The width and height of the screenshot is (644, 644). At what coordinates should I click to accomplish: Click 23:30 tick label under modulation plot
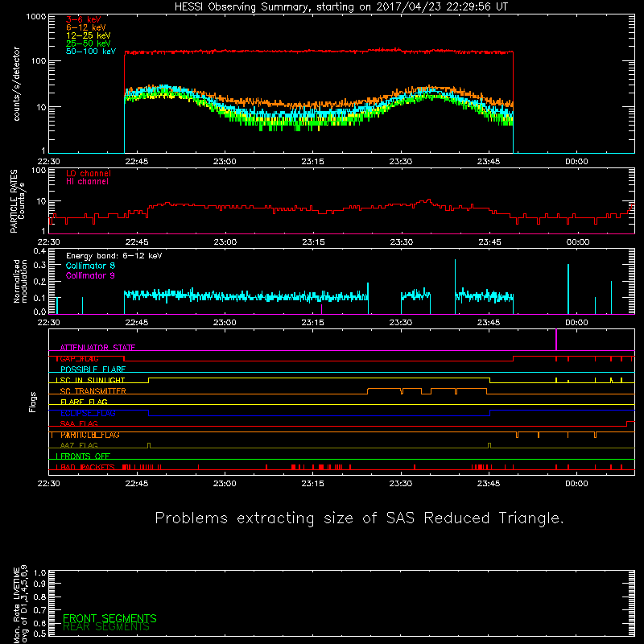click(x=401, y=323)
